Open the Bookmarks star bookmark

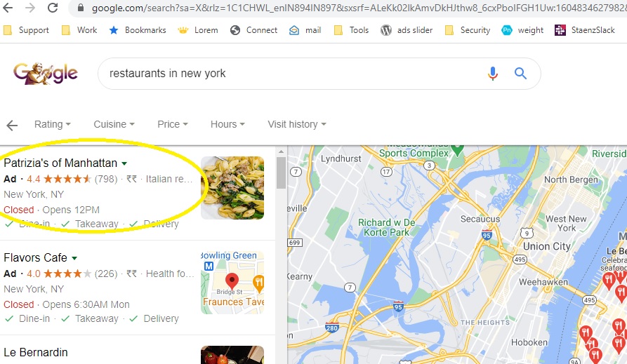click(138, 30)
